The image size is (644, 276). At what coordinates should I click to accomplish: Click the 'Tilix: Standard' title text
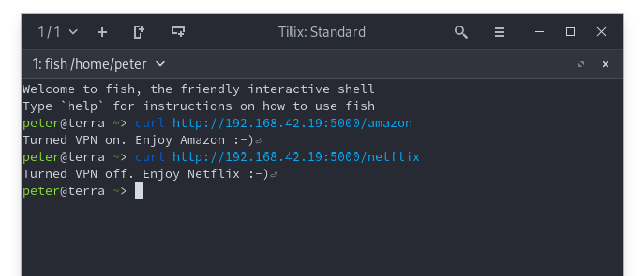click(x=322, y=32)
